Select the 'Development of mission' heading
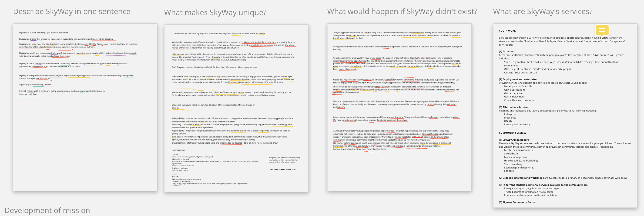This screenshot has width=644, height=216. (x=47, y=210)
